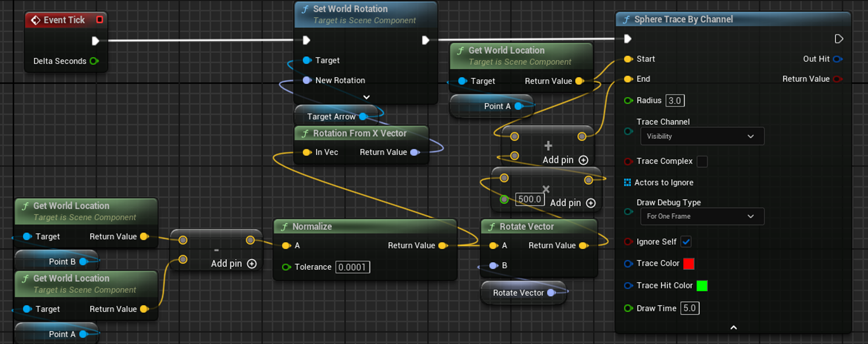The height and width of the screenshot is (344, 868).
Task: Click Sphere Trace Return Value boolean pin
Action: point(838,79)
